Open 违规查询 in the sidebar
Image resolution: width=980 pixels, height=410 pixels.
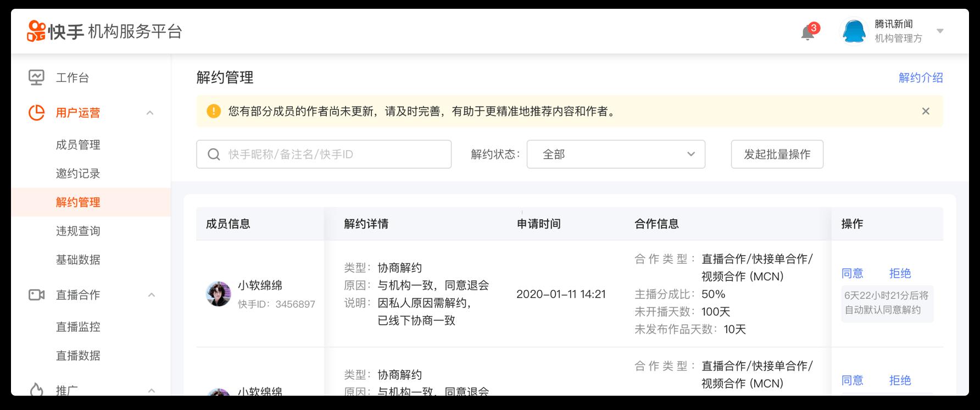pos(78,231)
